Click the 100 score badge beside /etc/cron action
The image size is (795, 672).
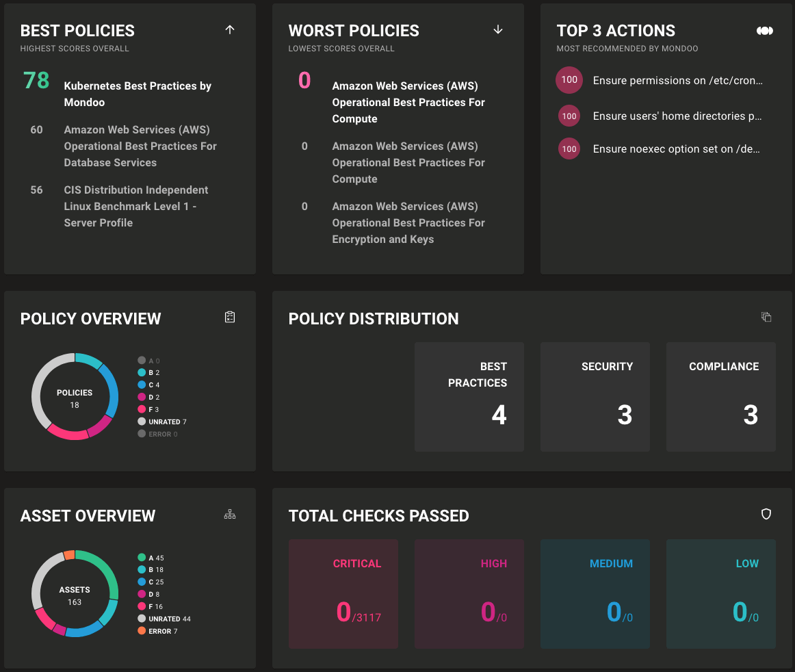click(x=569, y=80)
